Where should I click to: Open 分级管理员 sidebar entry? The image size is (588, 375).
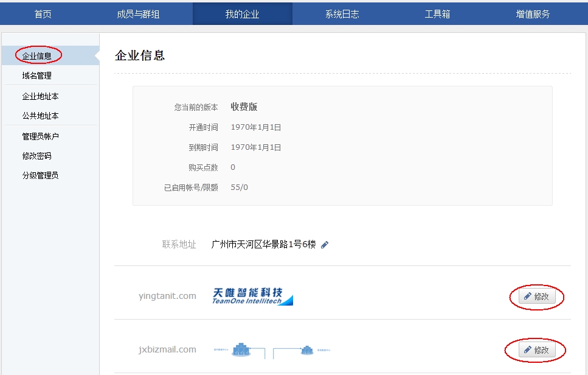41,175
